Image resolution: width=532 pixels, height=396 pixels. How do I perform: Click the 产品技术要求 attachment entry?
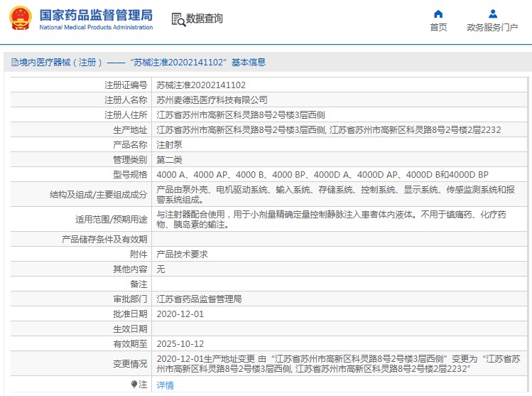[x=182, y=254]
